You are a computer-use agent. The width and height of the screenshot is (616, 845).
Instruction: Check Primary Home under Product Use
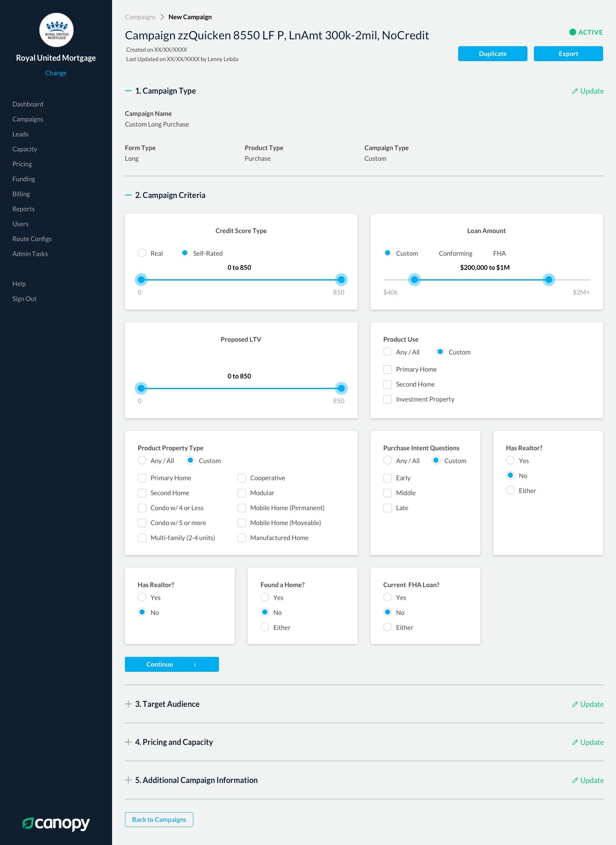pos(388,369)
